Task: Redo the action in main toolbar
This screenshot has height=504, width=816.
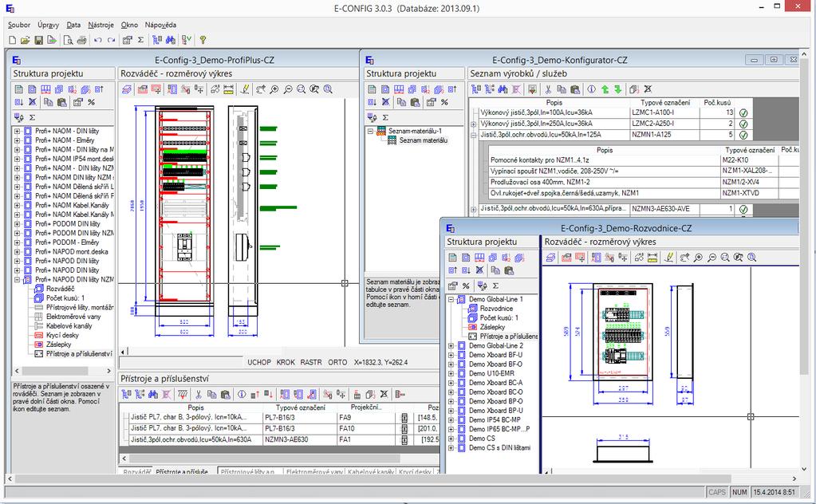Action: click(x=111, y=40)
